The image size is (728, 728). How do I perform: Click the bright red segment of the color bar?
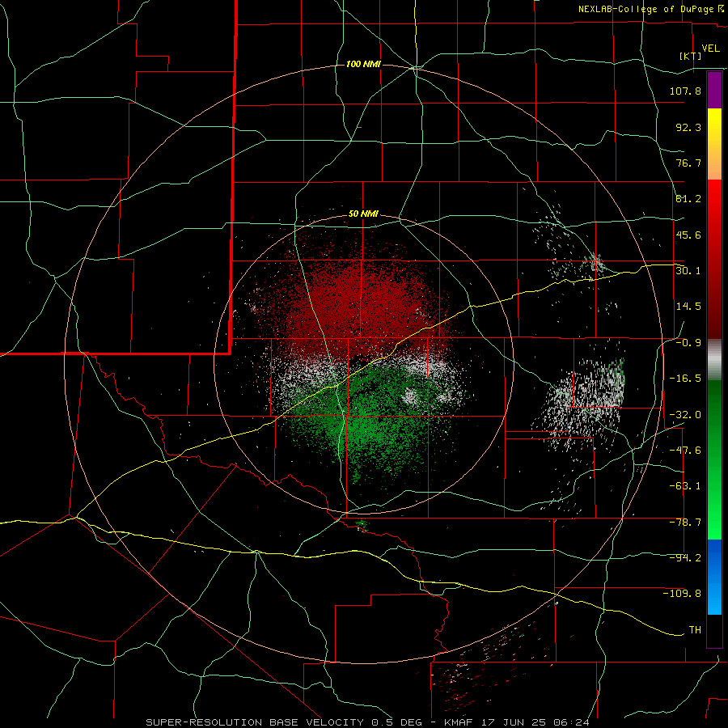(x=714, y=259)
